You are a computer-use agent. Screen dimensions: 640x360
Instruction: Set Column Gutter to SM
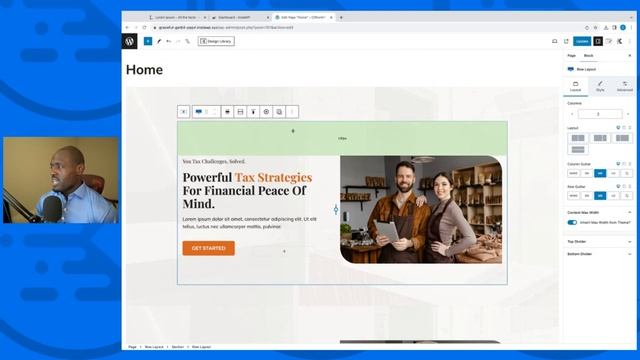pyautogui.click(x=587, y=173)
